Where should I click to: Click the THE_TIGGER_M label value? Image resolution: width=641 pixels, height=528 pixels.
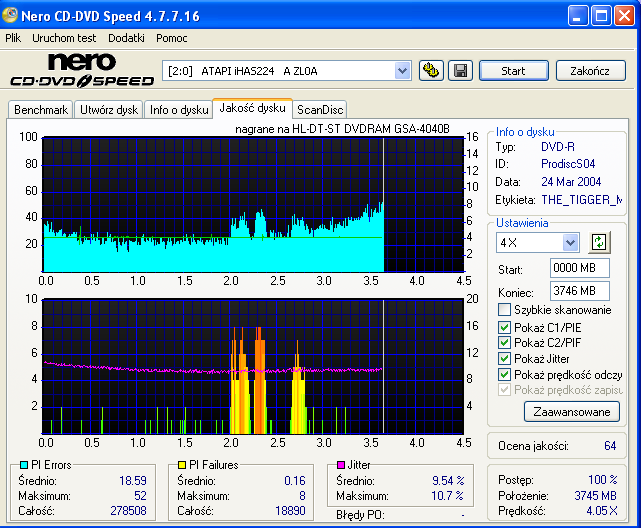point(581,200)
